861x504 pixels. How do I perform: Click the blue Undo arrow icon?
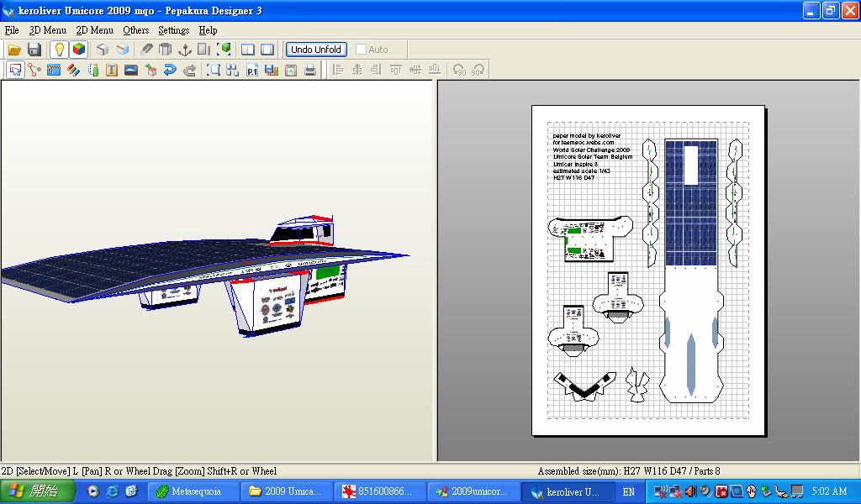[x=170, y=71]
